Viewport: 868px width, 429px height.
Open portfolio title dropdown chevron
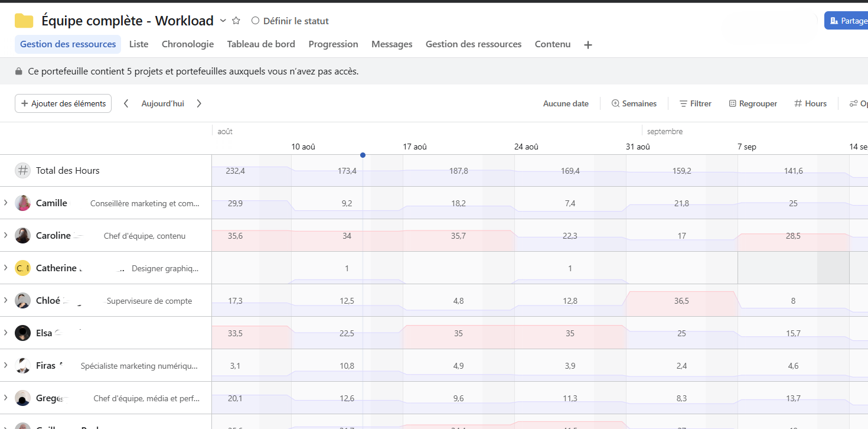coord(223,21)
